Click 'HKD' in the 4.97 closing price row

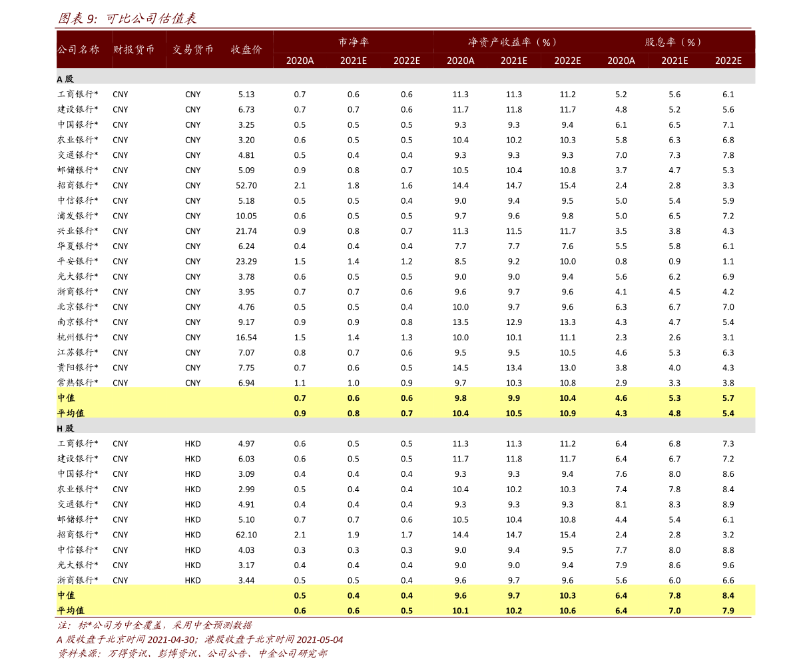(x=192, y=444)
